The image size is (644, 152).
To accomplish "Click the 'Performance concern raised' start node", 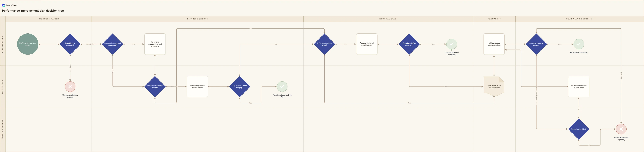I will coord(28,44).
